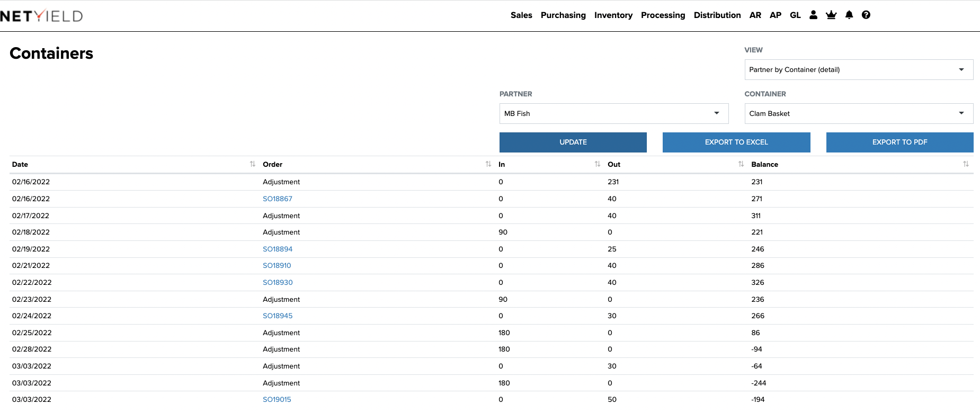Image resolution: width=980 pixels, height=413 pixels.
Task: Open the Sales menu
Action: pos(521,15)
